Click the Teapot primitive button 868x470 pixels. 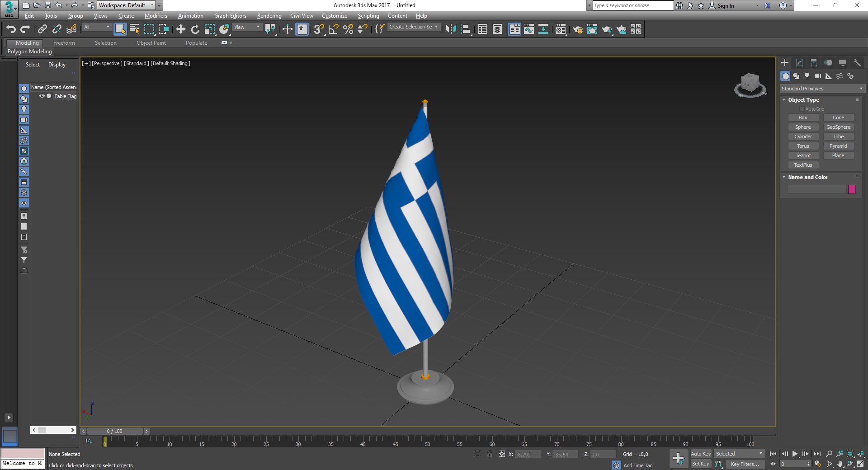(x=803, y=155)
